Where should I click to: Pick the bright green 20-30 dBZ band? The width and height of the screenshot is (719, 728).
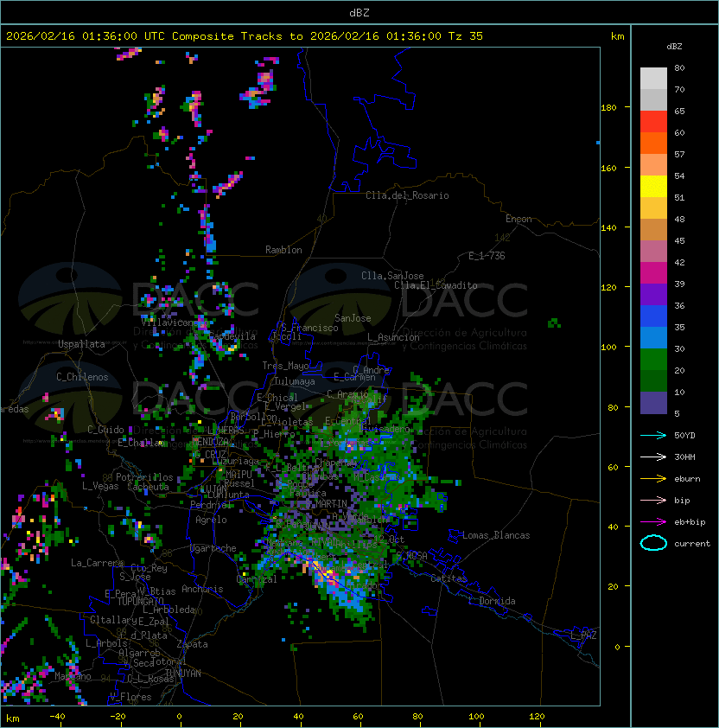coord(653,360)
